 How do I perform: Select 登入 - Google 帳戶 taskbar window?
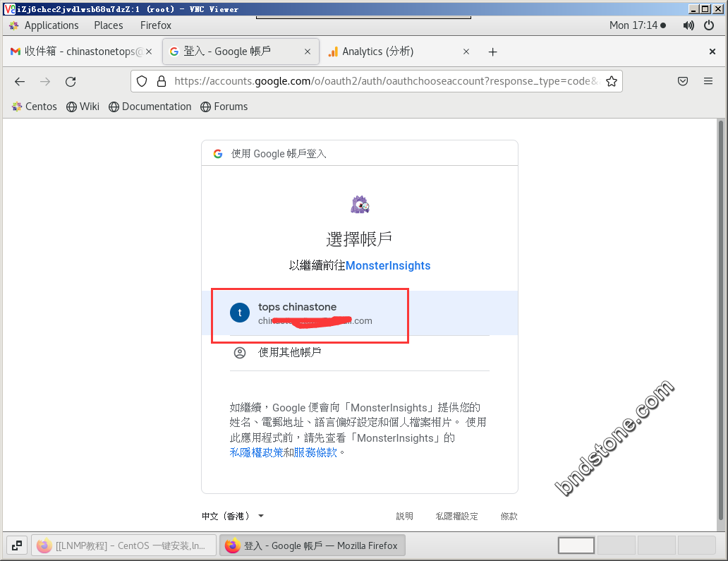[x=312, y=545]
